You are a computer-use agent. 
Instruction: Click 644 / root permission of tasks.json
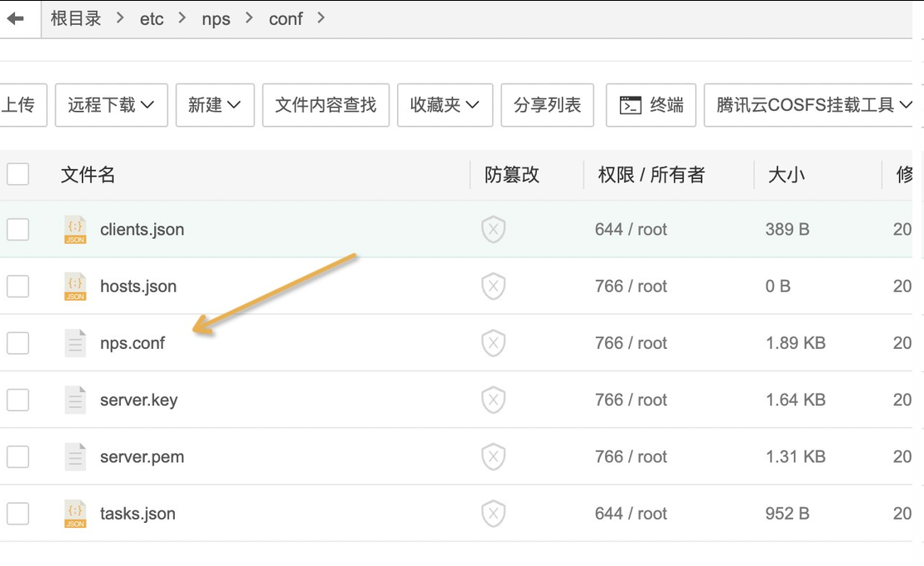tap(631, 514)
